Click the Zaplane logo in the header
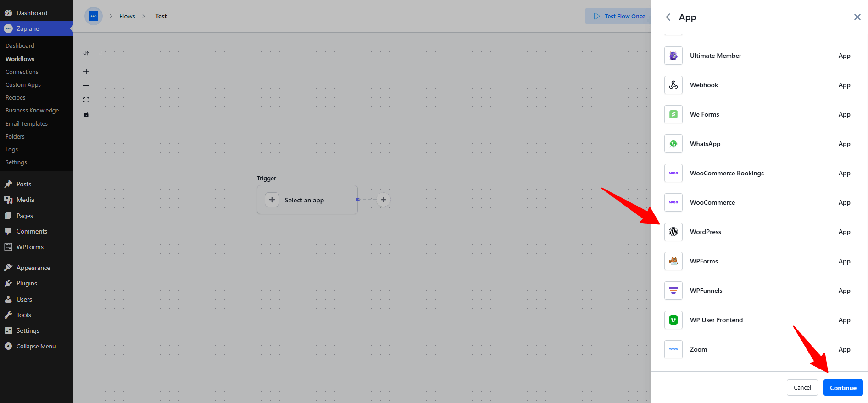This screenshot has height=403, width=868. pyautogui.click(x=94, y=16)
